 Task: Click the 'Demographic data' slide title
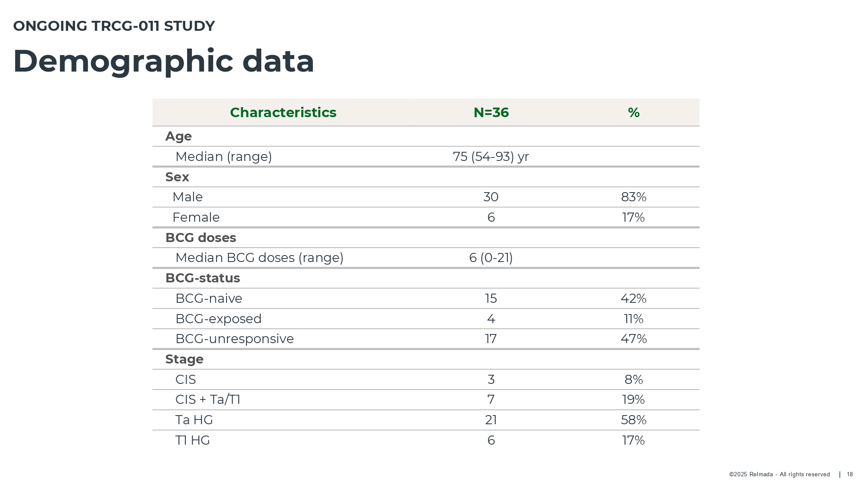(164, 61)
